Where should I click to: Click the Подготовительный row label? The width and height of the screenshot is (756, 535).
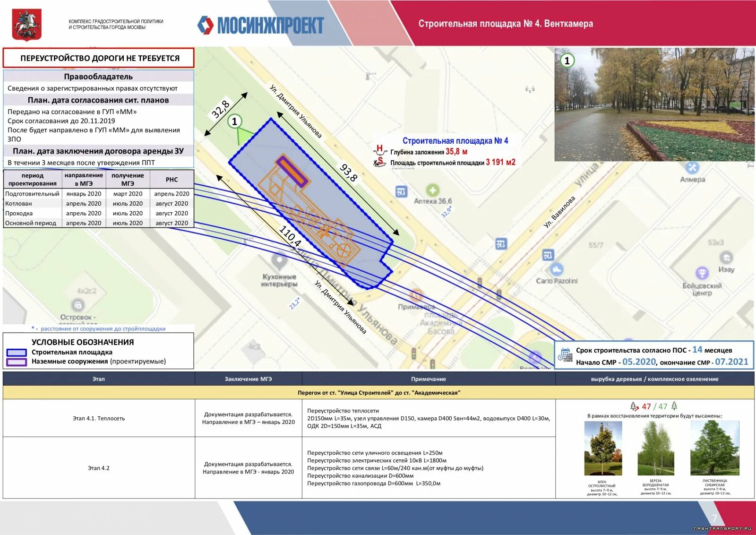[x=33, y=194]
